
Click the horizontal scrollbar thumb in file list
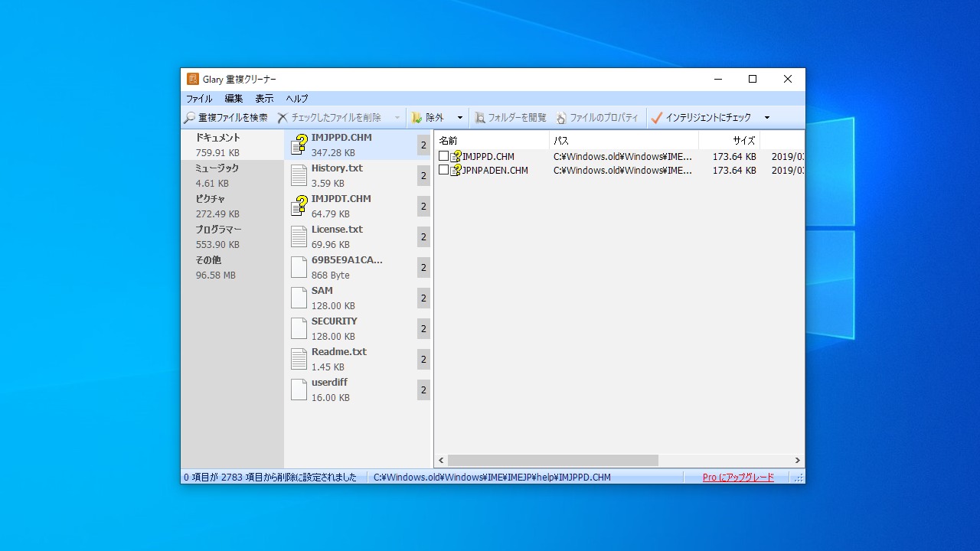[x=553, y=461]
